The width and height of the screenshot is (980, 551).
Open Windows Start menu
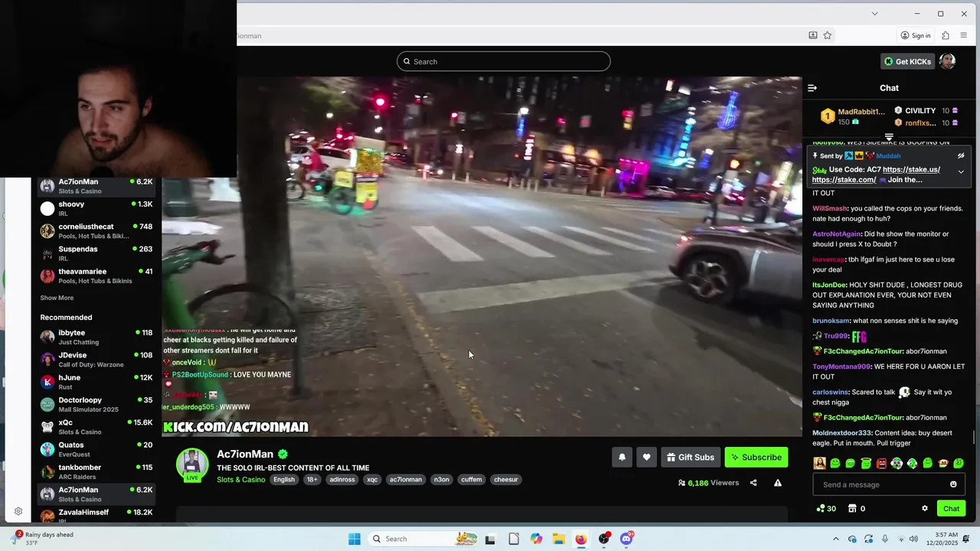click(354, 539)
